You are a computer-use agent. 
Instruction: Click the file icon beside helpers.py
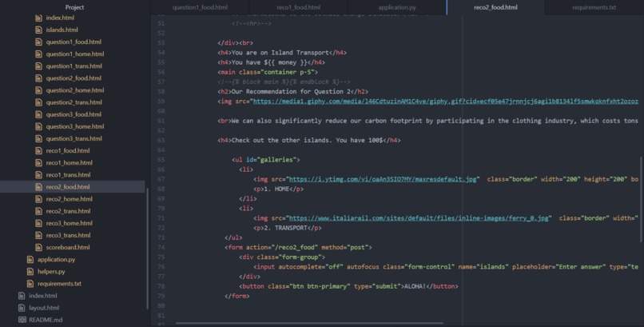(x=30, y=272)
